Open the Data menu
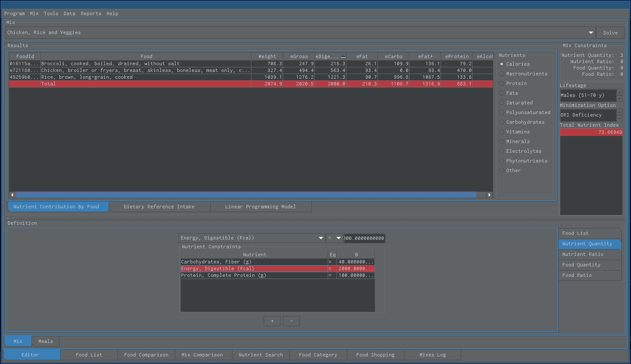 70,13
